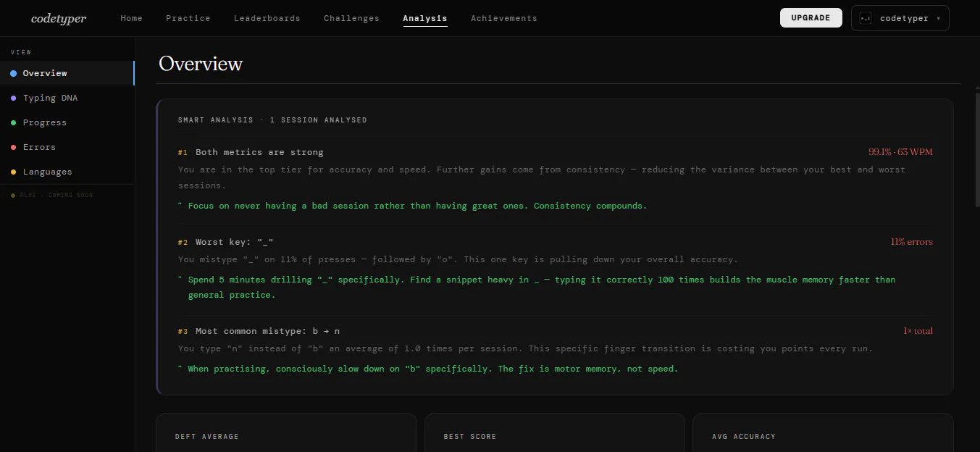980x452 pixels.
Task: Click the '99.1% · 63 WPM' value
Action: tap(900, 152)
